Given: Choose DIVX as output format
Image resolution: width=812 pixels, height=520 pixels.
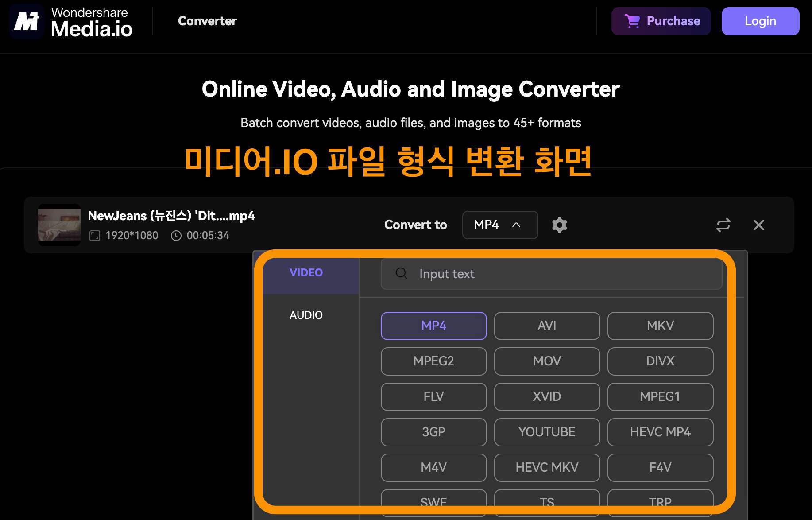Looking at the screenshot, I should tap(661, 361).
